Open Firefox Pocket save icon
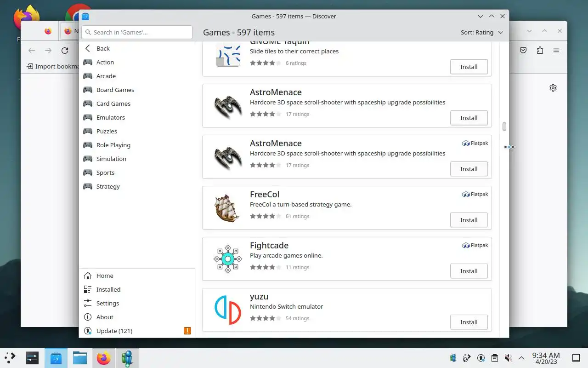588x368 pixels. click(523, 50)
